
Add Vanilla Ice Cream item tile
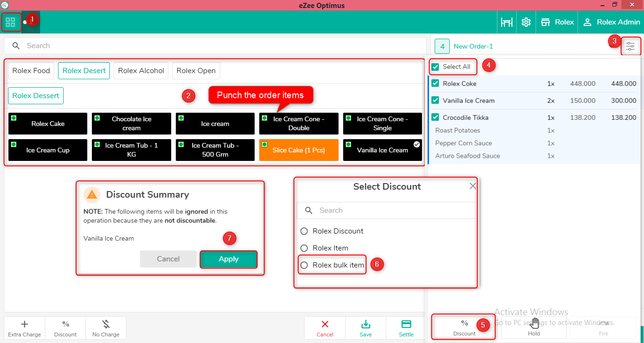[x=383, y=150]
